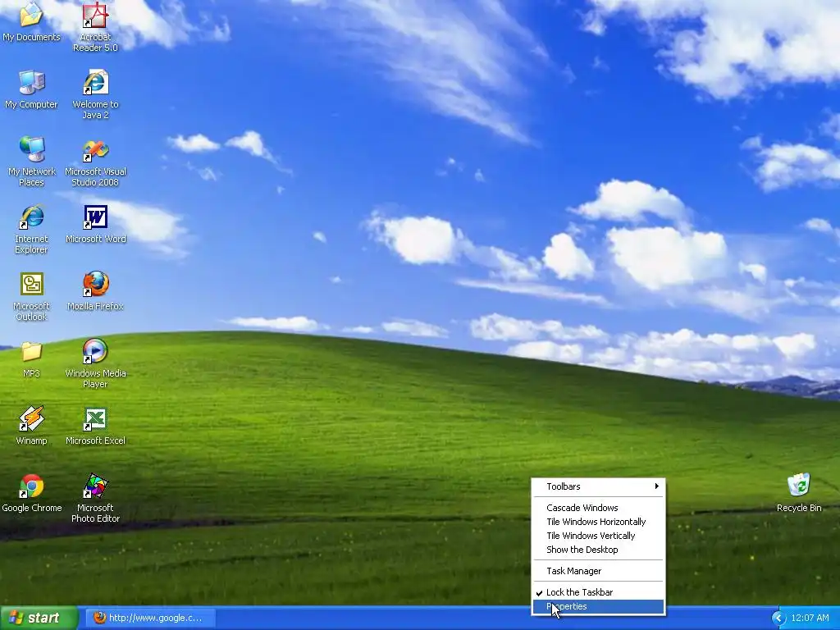Choose Show the Desktop menu entry
This screenshot has height=630, width=840.
(598, 549)
